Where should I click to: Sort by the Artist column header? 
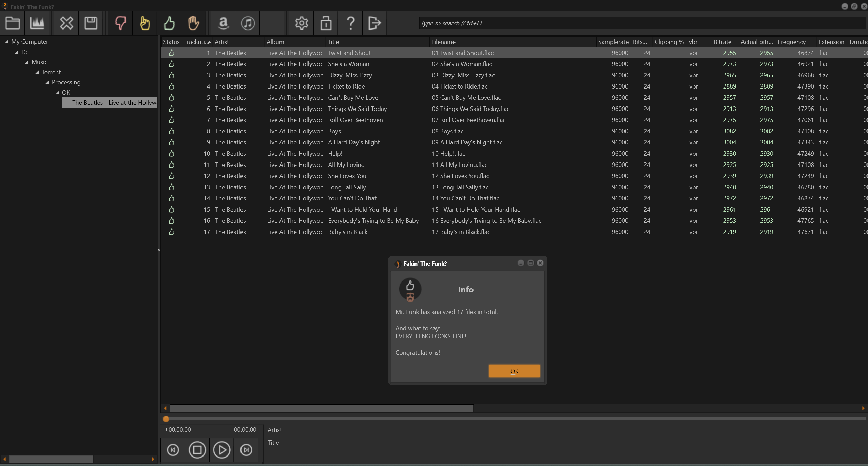[221, 42]
